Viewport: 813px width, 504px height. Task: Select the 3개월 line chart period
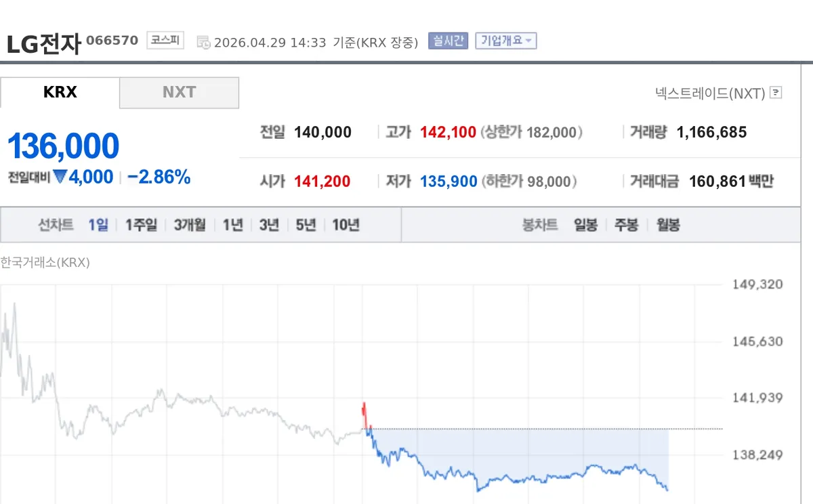tap(190, 226)
